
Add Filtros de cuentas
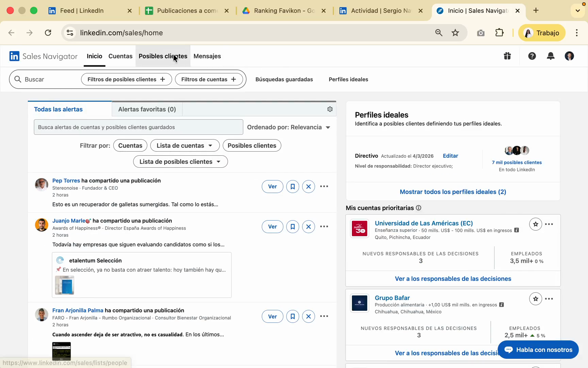coord(209,79)
